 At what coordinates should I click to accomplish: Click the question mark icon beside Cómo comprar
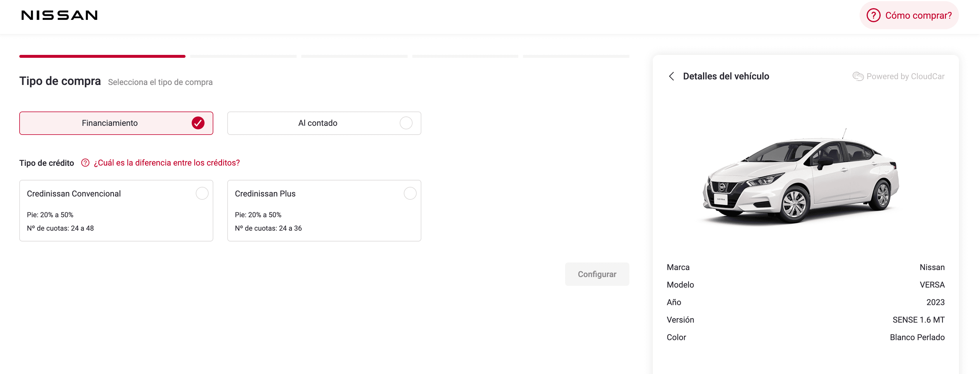[x=873, y=15]
